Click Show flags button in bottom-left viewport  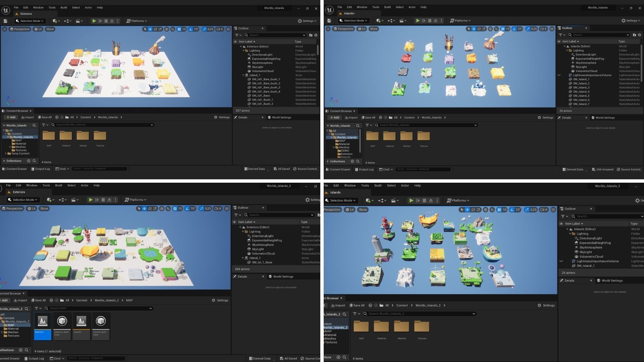click(44, 208)
